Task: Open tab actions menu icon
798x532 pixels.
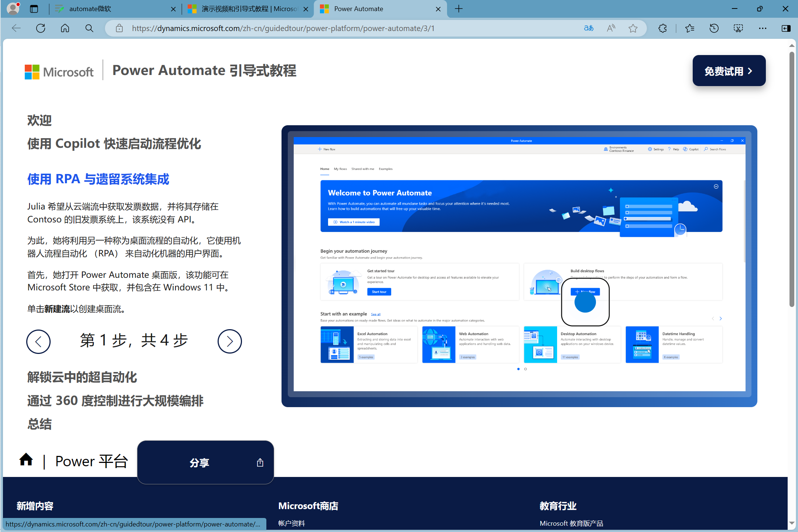Action: (x=34, y=9)
